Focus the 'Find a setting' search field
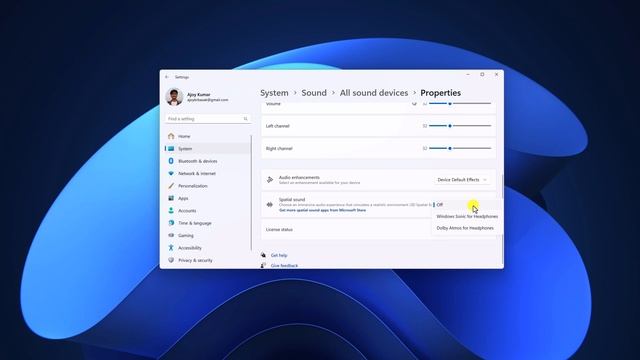Image resolution: width=640 pixels, height=360 pixels. click(208, 119)
